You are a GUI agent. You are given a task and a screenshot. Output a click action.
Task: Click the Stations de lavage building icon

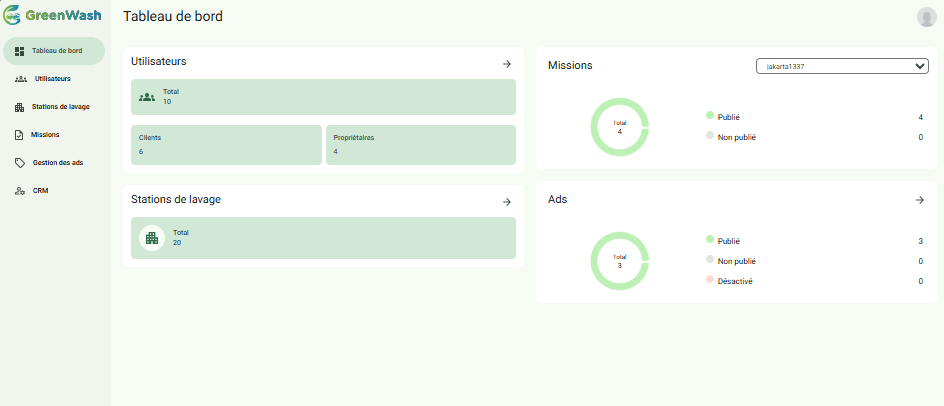(x=20, y=107)
